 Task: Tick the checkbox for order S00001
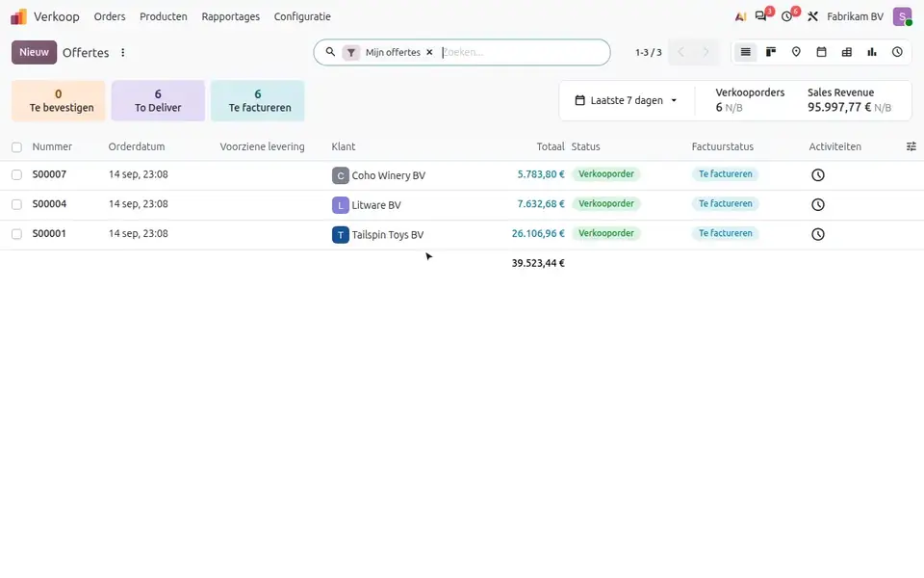click(x=16, y=233)
